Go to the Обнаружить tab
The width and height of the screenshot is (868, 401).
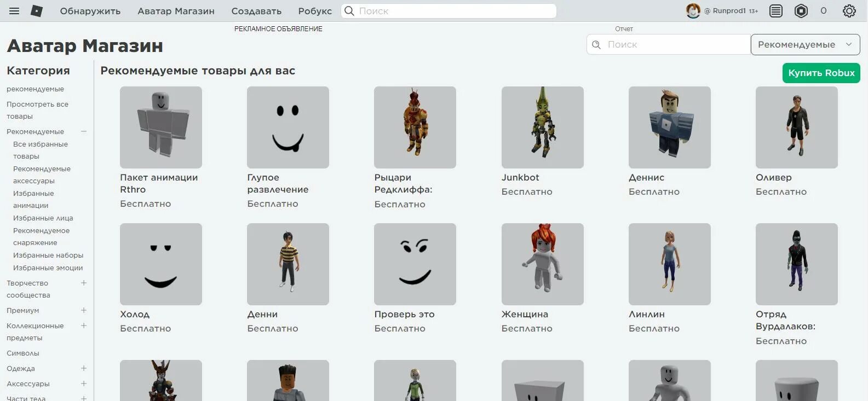tap(90, 11)
